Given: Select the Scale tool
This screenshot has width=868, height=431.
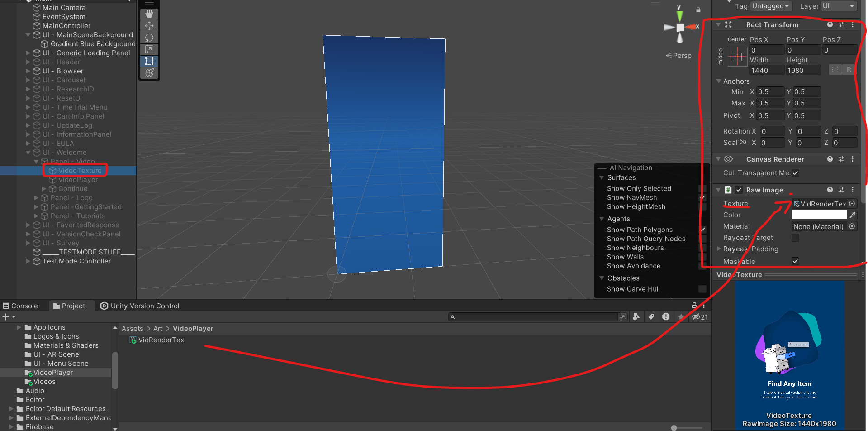Looking at the screenshot, I should tap(149, 49).
